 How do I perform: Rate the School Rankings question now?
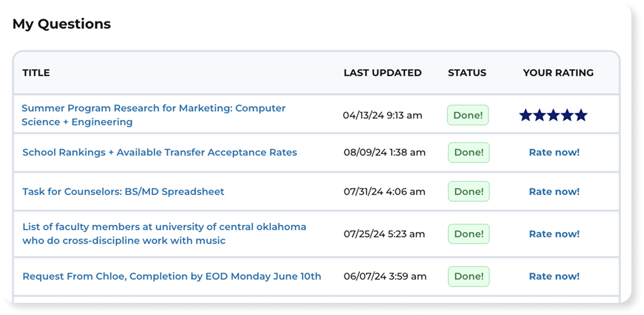click(554, 153)
